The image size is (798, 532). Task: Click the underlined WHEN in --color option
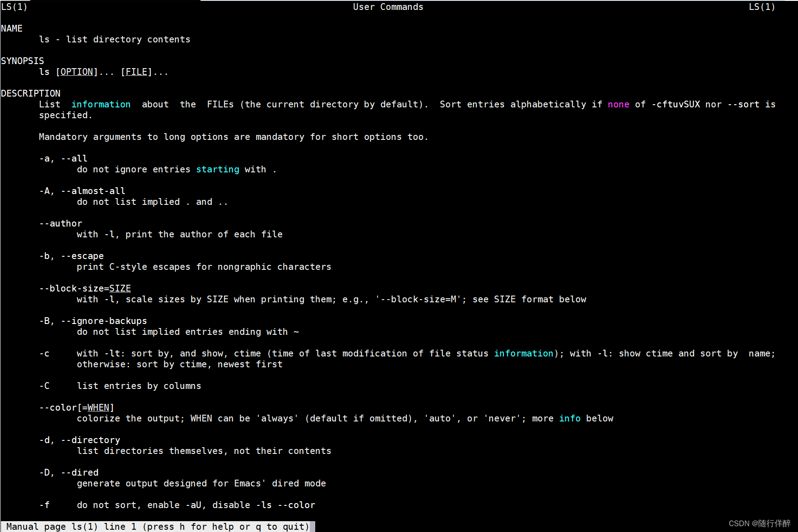(x=98, y=407)
